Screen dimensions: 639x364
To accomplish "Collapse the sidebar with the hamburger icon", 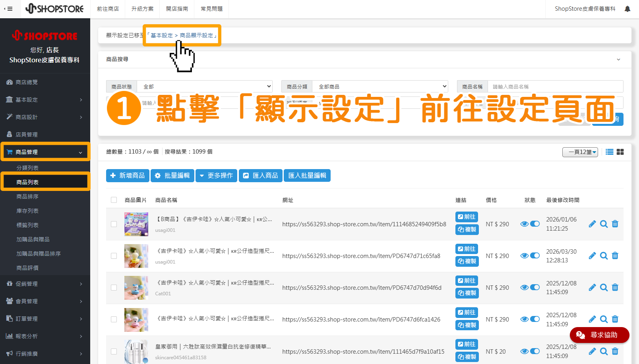I will coord(9,8).
